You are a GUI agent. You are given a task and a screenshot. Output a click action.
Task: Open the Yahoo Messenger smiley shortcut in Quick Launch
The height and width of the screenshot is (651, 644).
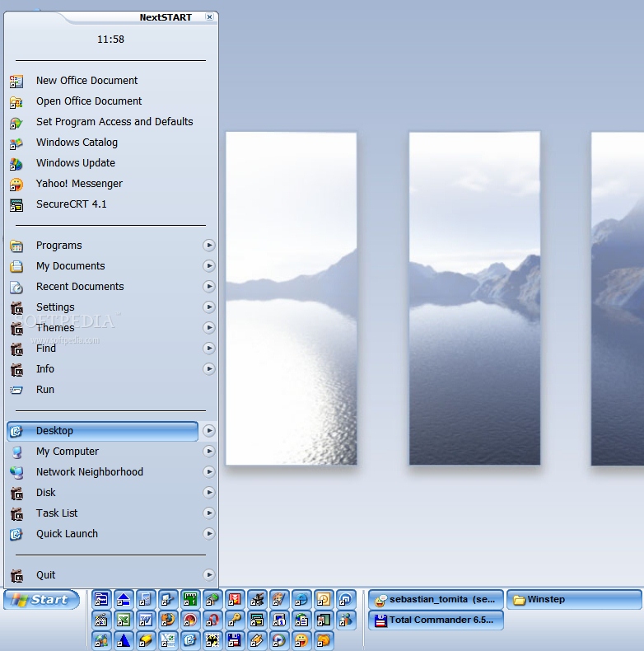[301, 640]
